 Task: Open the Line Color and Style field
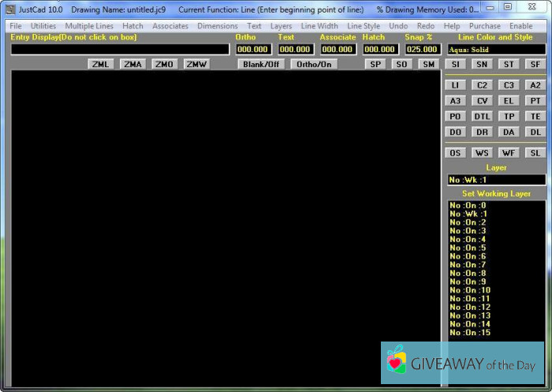pyautogui.click(x=496, y=49)
